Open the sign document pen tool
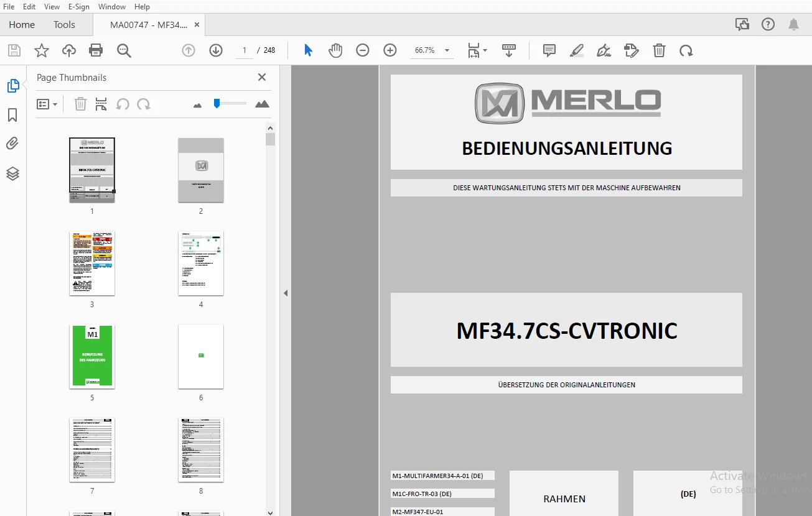 pyautogui.click(x=604, y=50)
